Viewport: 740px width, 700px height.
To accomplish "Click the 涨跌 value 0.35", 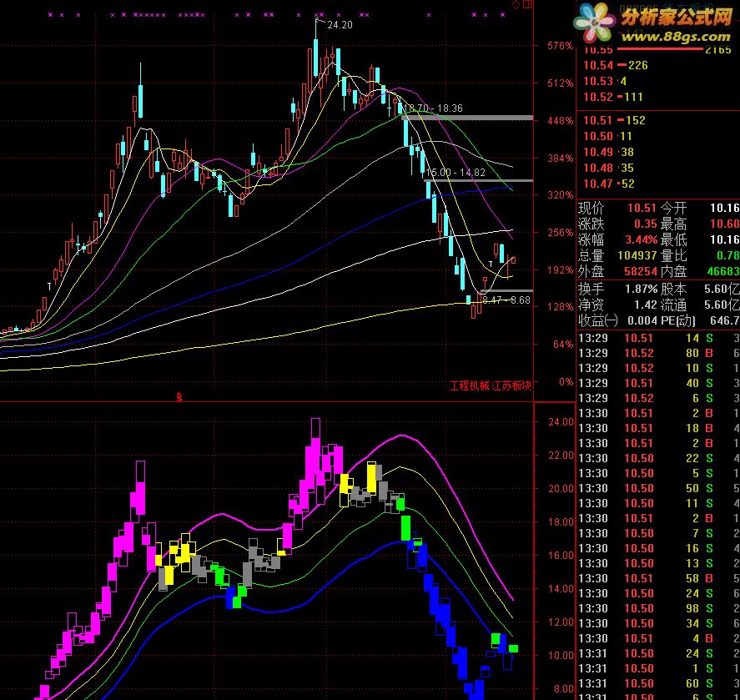I will pyautogui.click(x=645, y=224).
